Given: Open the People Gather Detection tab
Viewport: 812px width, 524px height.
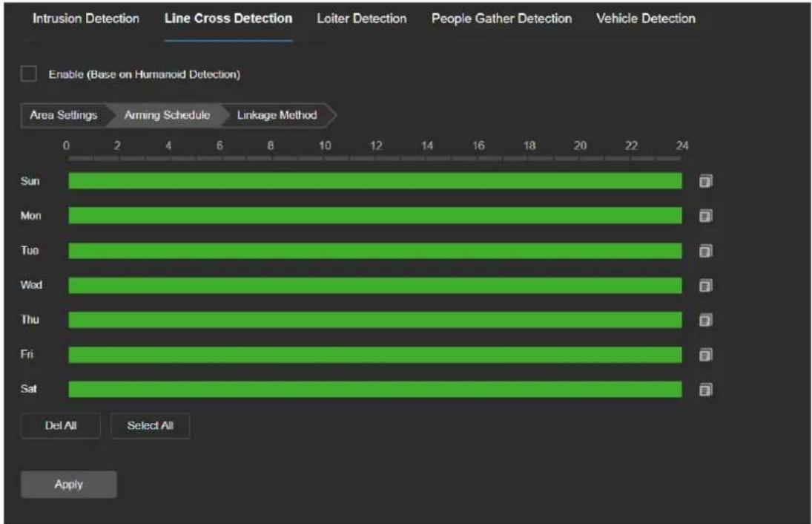Looking at the screenshot, I should coord(502,19).
